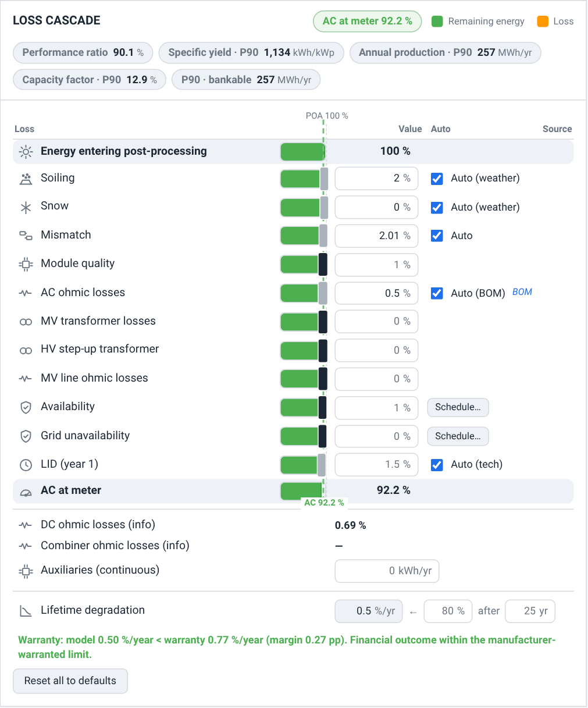The image size is (588, 708).
Task: Click the shield icon beside Availability
Action: [x=26, y=407]
